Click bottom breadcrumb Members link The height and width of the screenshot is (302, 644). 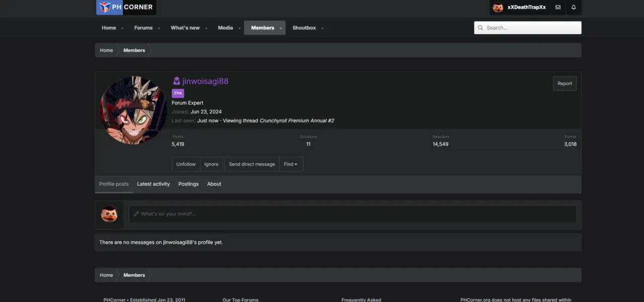click(x=134, y=275)
